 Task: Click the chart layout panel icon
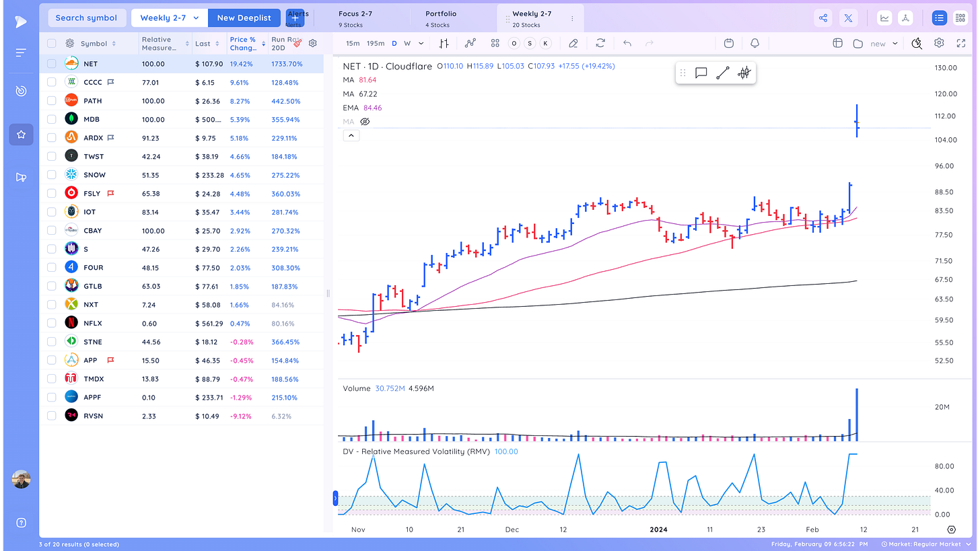coord(838,43)
